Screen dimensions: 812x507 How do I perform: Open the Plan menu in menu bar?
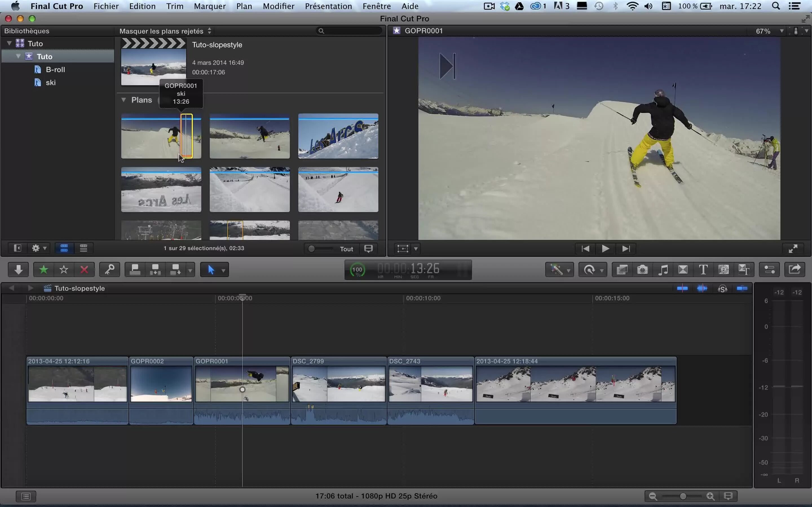pyautogui.click(x=244, y=6)
